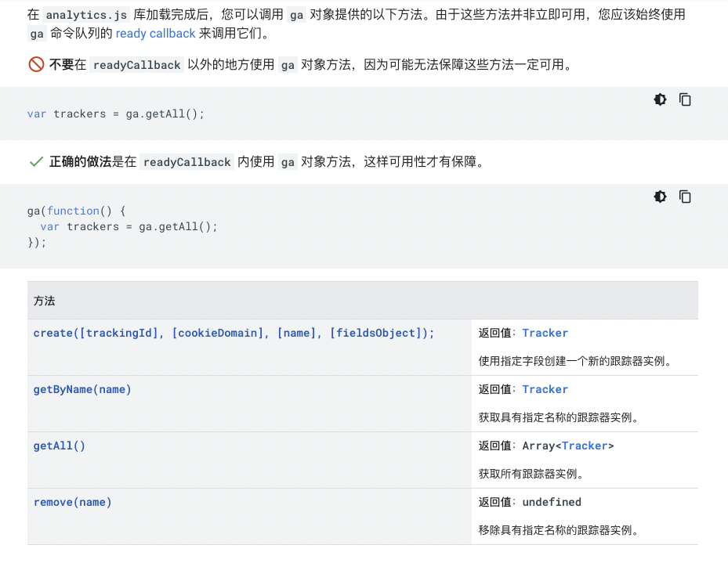The image size is (728, 563).
Task: Click the text 移除具有指定名称的跟踪器实例。
Action: [x=560, y=530]
